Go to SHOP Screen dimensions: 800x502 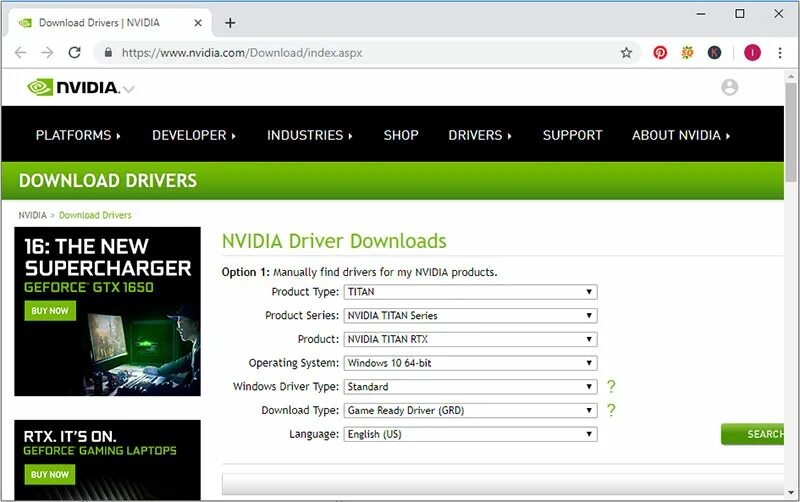coord(401,135)
